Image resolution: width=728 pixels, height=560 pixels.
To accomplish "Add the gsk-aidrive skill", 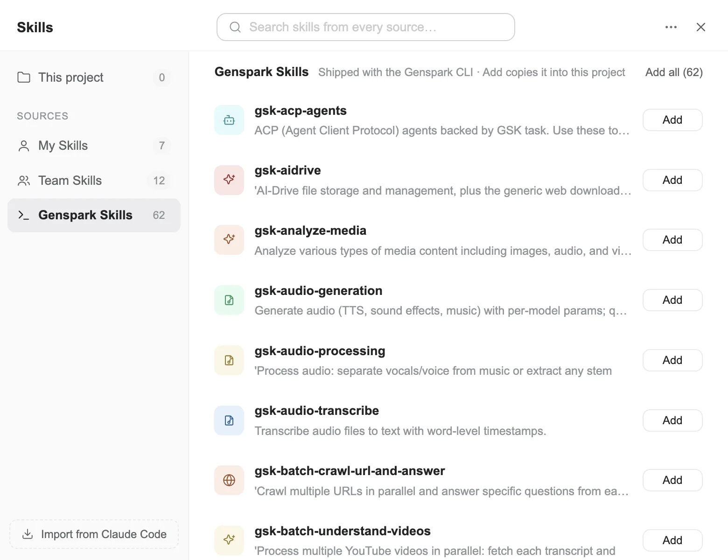I will point(672,180).
